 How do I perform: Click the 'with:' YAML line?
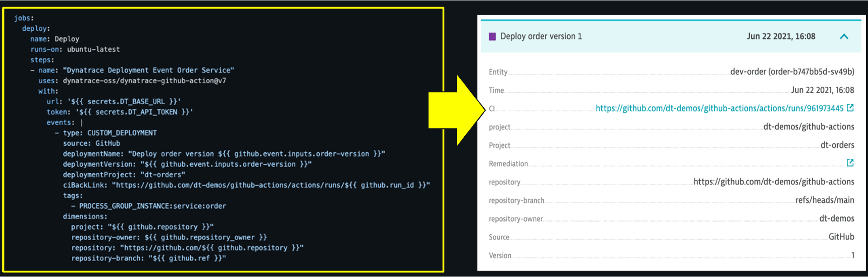(x=48, y=91)
